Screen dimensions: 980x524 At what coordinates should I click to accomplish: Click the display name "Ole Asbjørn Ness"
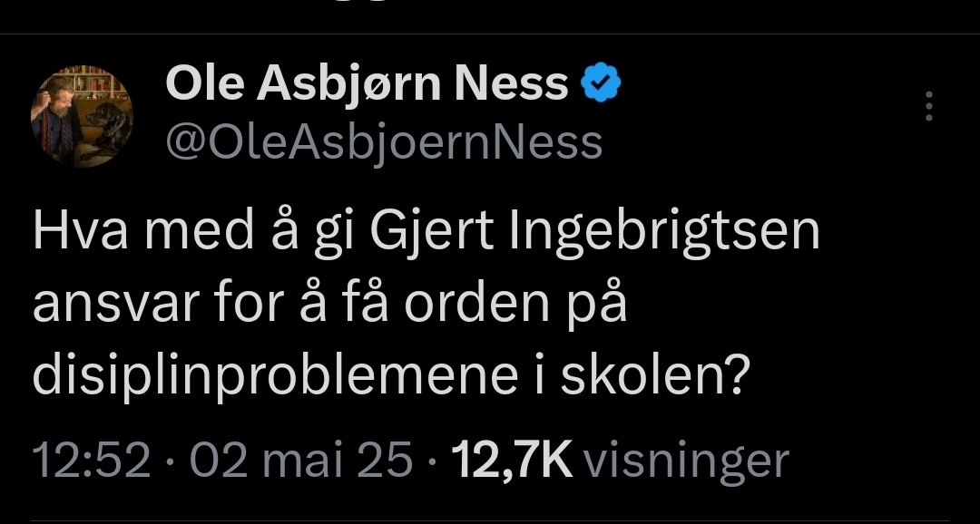coord(367,85)
